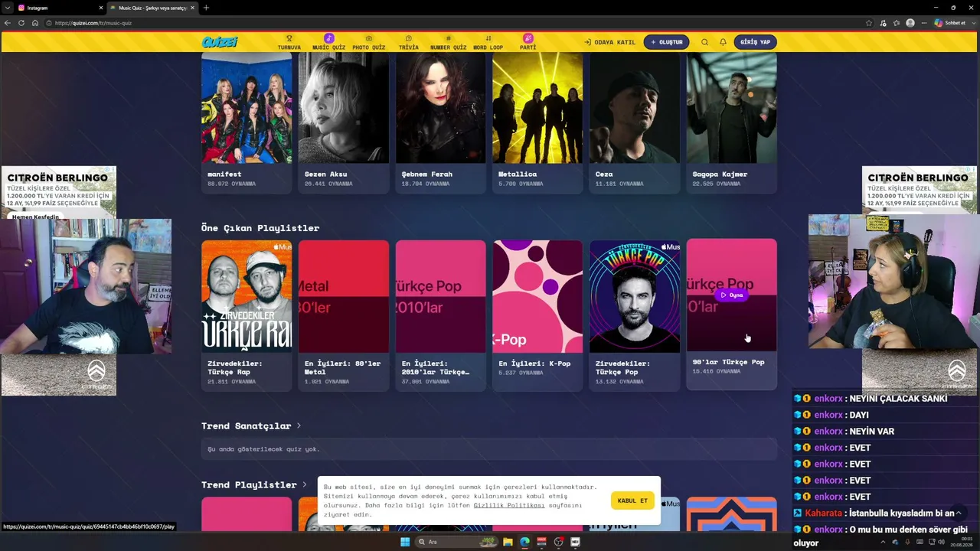Accept cookies with Kabul Et
The height and width of the screenshot is (551, 980).
[x=632, y=500]
